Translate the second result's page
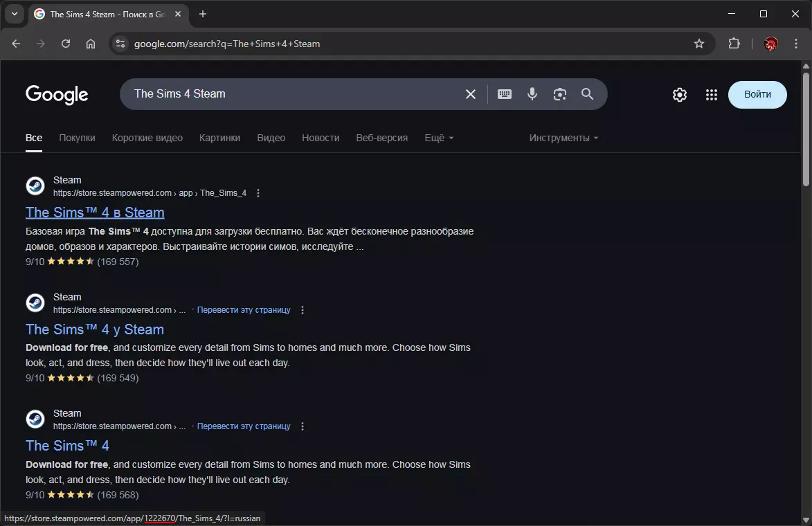Viewport: 812px width, 526px height. [x=244, y=310]
